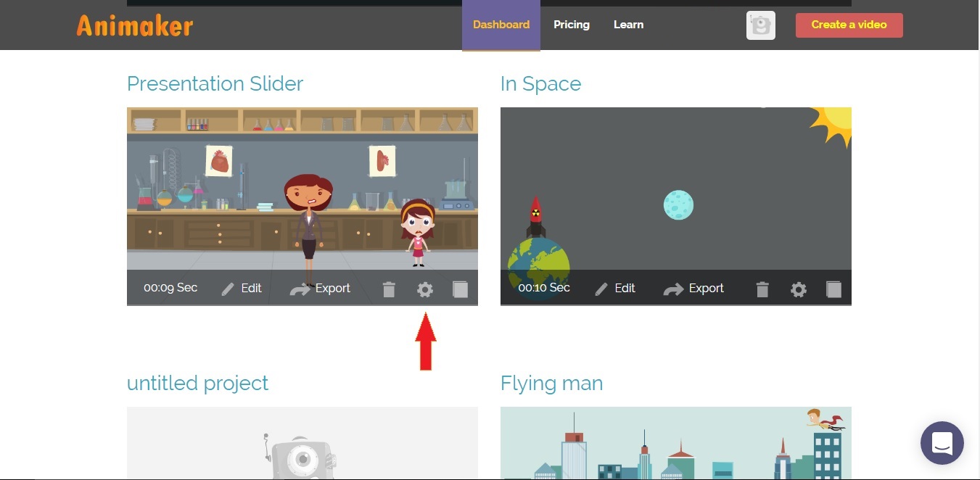Go to the Pricing page
This screenshot has width=980, height=480.
pyautogui.click(x=572, y=25)
